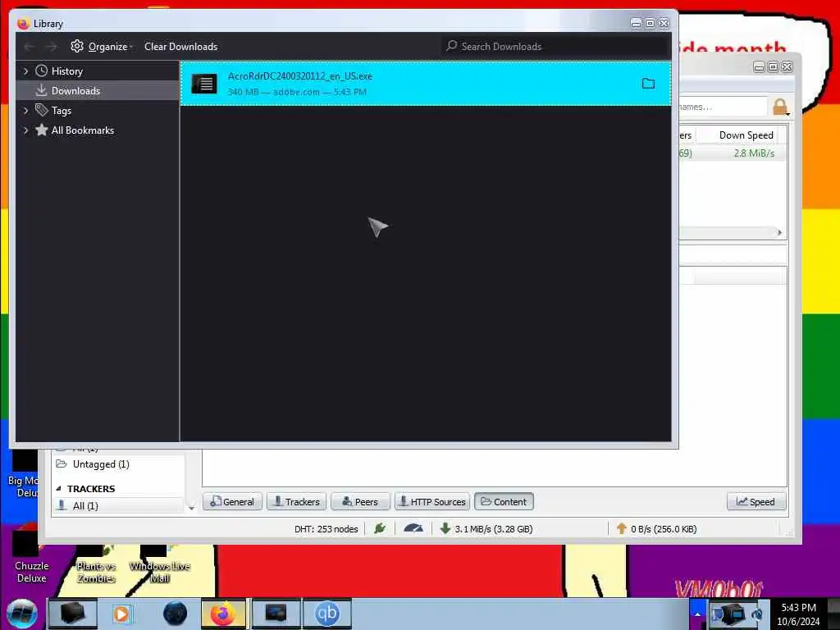The image size is (840, 630).
Task: Click the 2.8 MiB/s down speed cell
Action: point(754,153)
